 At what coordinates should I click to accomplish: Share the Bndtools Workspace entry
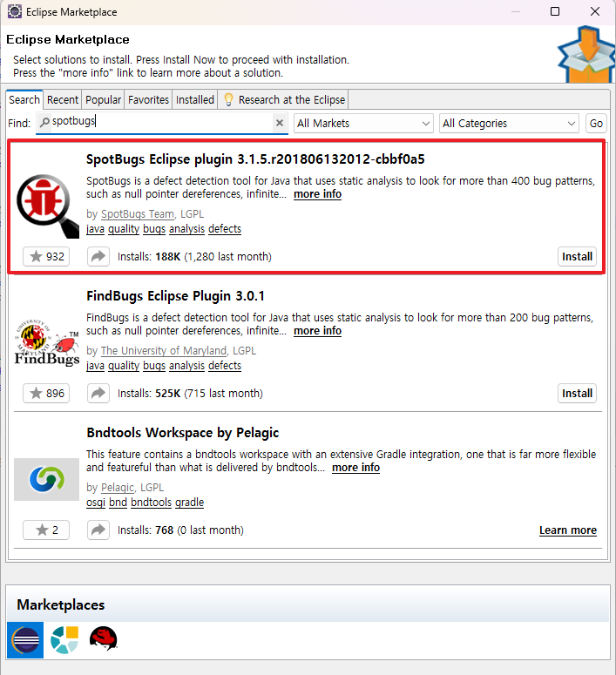point(98,530)
